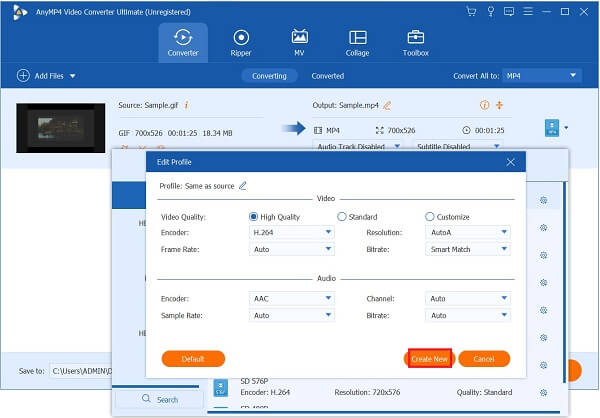This screenshot has height=418, width=600.
Task: Click the MP4 output format icon
Action: coord(552,128)
